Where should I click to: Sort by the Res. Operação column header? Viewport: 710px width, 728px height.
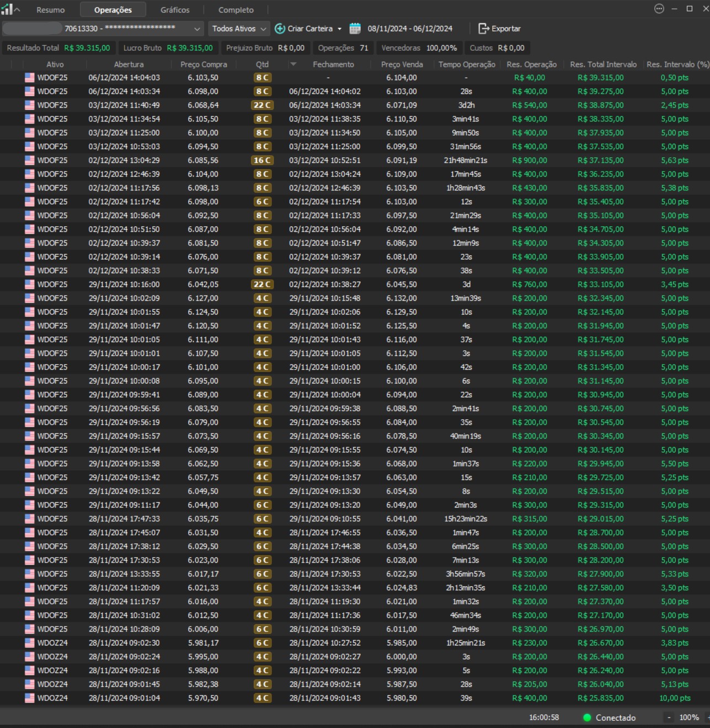[531, 65]
